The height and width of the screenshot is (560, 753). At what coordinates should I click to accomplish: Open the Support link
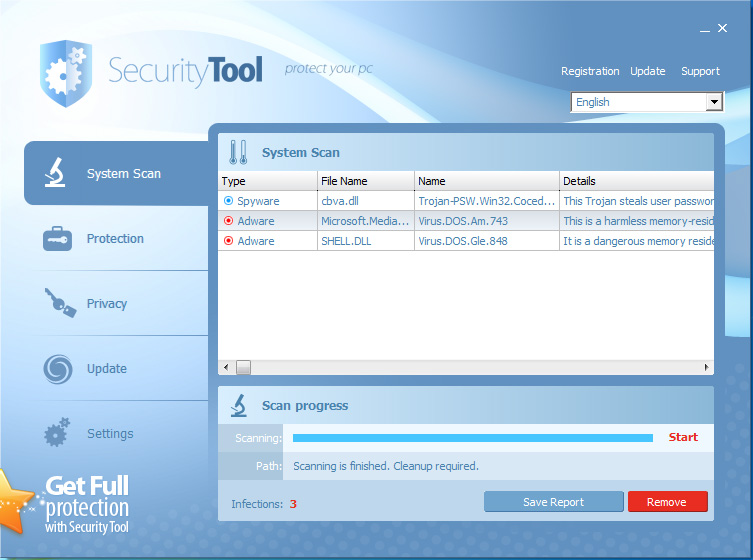click(700, 71)
